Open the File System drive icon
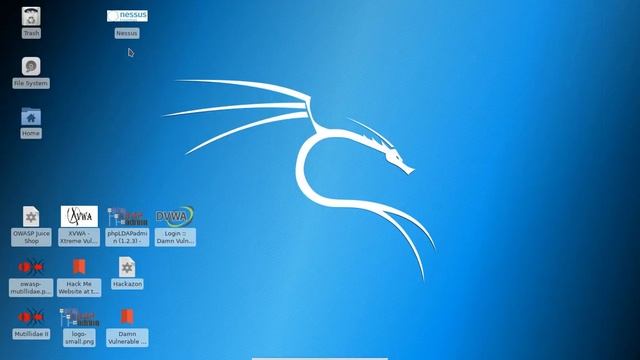The height and width of the screenshot is (360, 640). 31,66
